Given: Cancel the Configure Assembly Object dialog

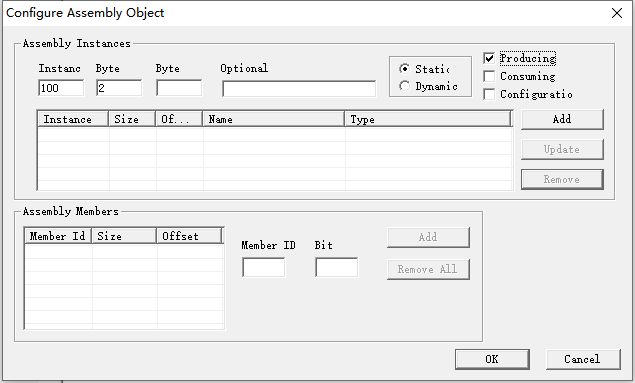Looking at the screenshot, I should click(x=583, y=359).
